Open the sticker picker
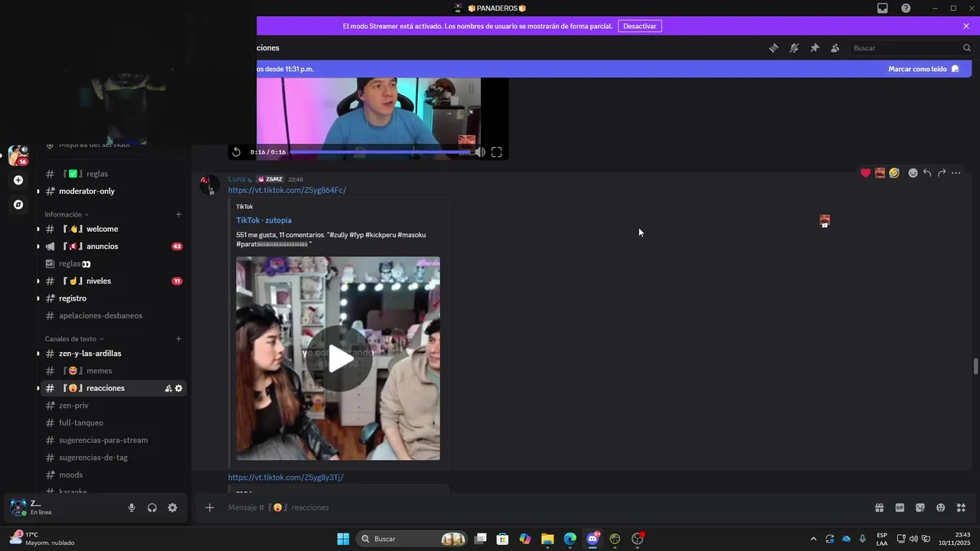Viewport: 980px width, 551px height. [920, 507]
